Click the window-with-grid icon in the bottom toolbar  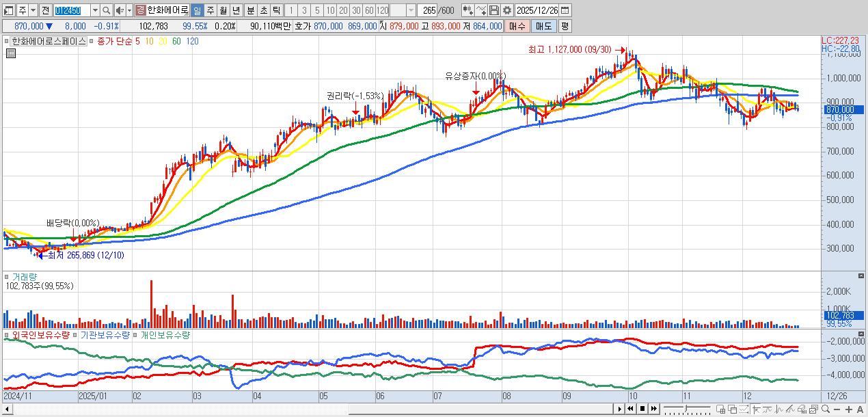(x=720, y=409)
